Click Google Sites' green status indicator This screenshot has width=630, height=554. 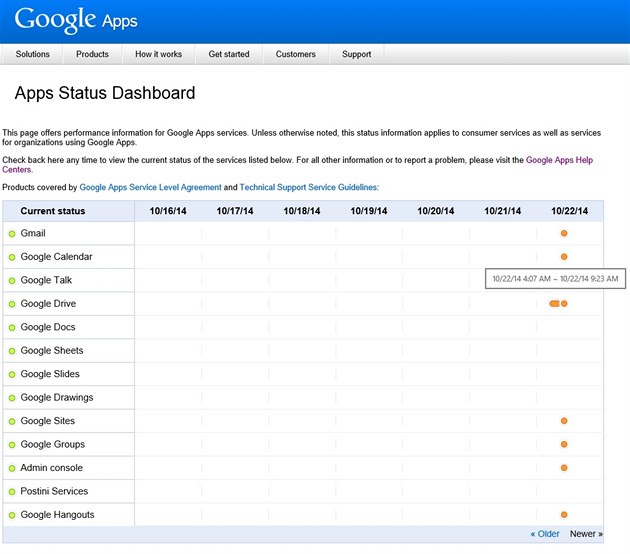(12, 421)
